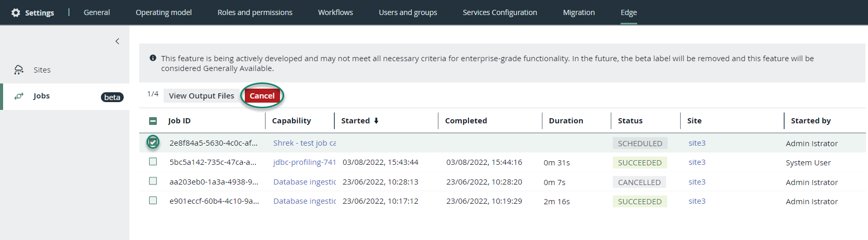868x240 pixels.
Task: Click the Settings gear icon
Action: 16,12
